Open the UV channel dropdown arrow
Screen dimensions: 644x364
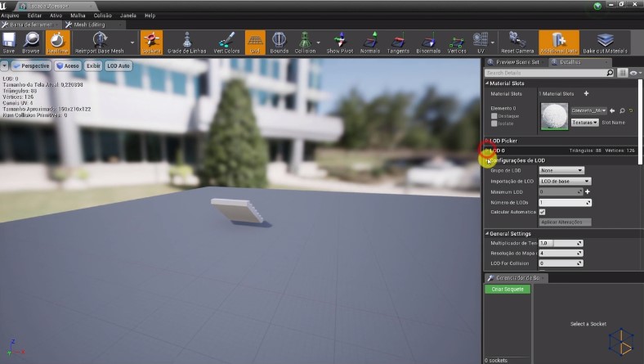pyautogui.click(x=493, y=43)
